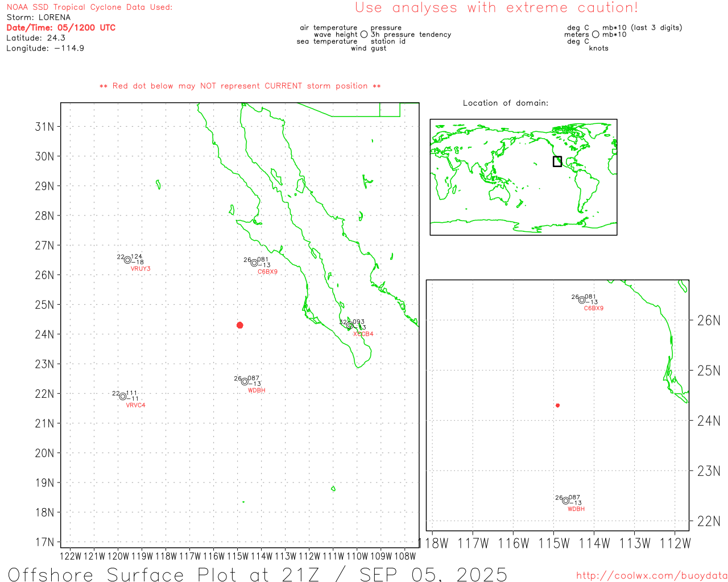The height and width of the screenshot is (582, 728).
Task: Click the XCCB4 station marker circle
Action: (x=350, y=326)
